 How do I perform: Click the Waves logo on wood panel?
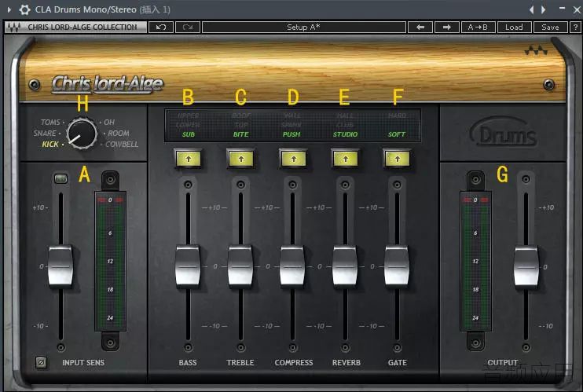pos(536,50)
